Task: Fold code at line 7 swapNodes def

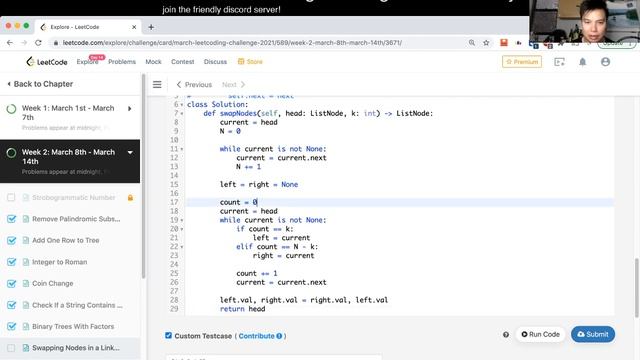Action: (182, 113)
